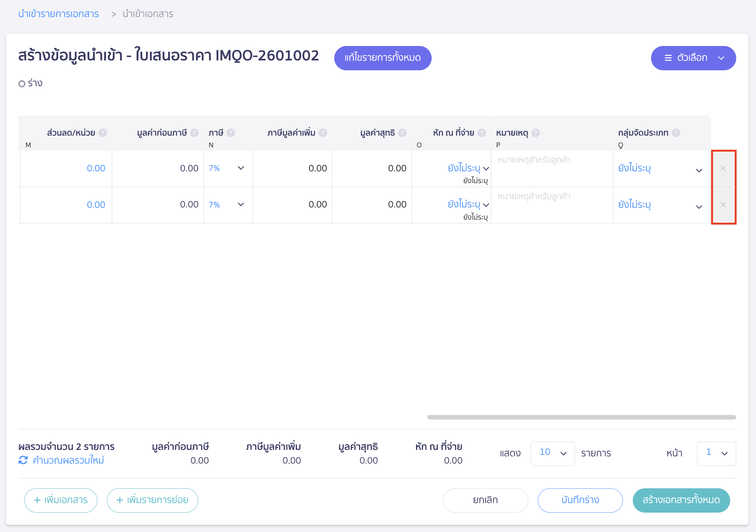Screen dimensions: 756x532
Task: Click the help icon next to ส่วนลด/หน่วย
Action: tap(103, 133)
